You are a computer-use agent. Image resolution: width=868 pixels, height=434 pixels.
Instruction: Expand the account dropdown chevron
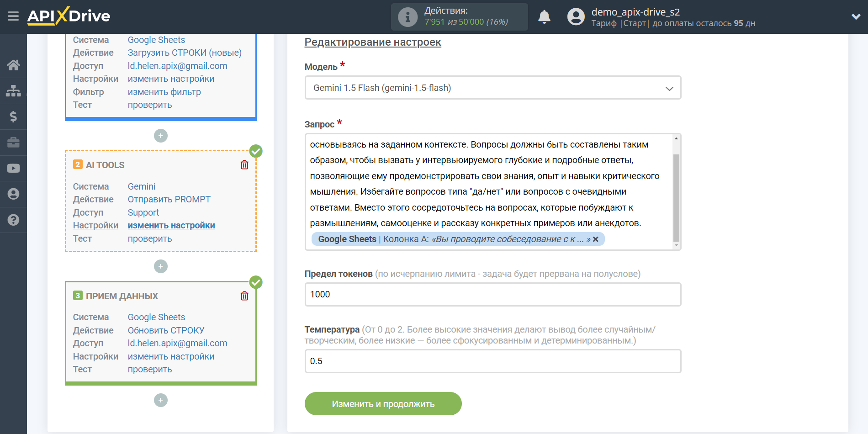[x=856, y=17]
